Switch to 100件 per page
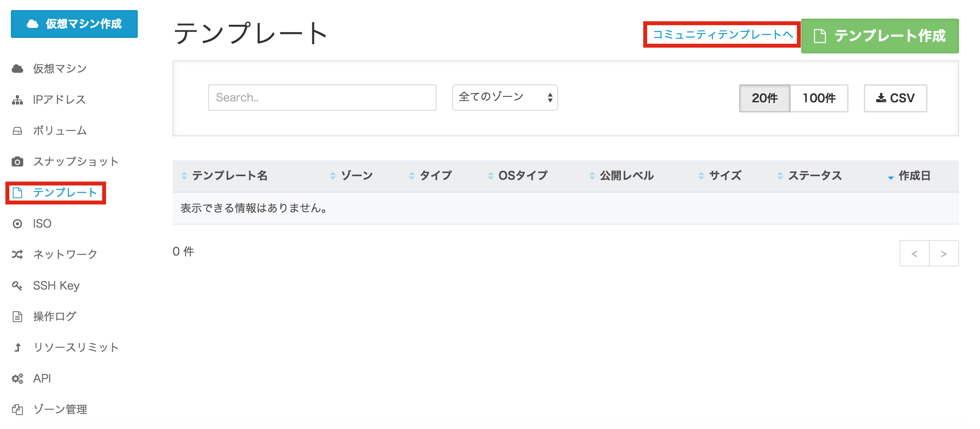This screenshot has height=429, width=980. pyautogui.click(x=819, y=98)
